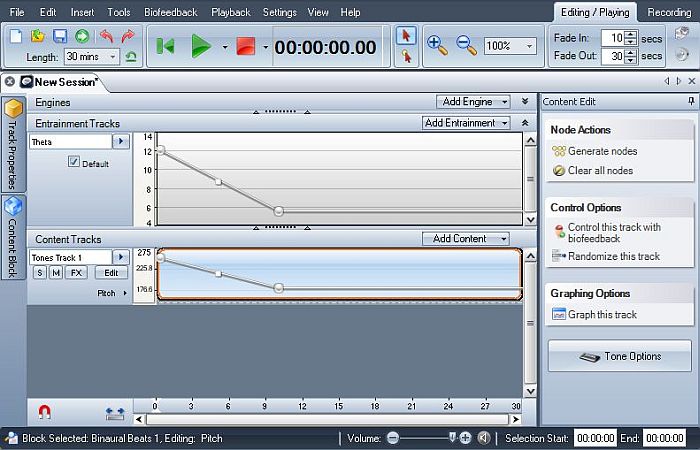Click the green circular export icon
This screenshot has height=450, width=700.
(82, 36)
